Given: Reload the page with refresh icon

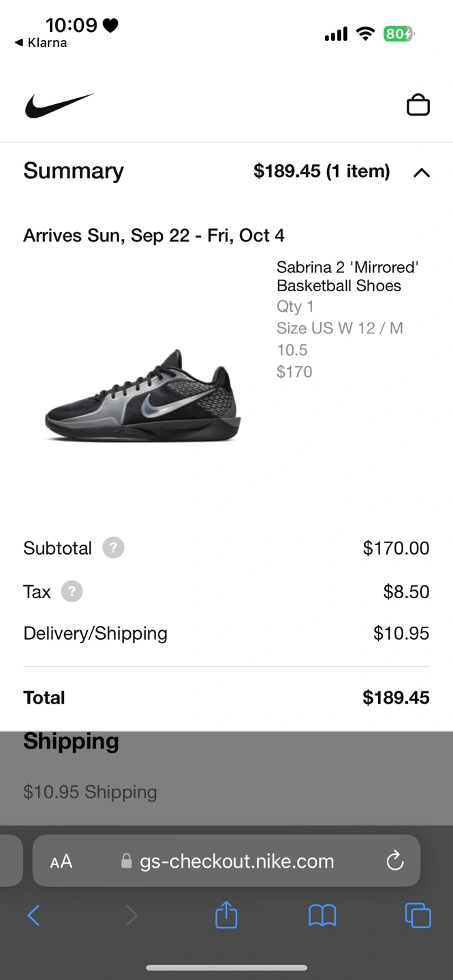Looking at the screenshot, I should [395, 861].
